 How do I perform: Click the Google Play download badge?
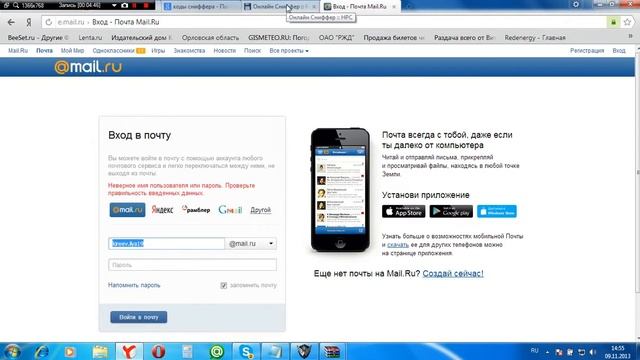pos(451,211)
